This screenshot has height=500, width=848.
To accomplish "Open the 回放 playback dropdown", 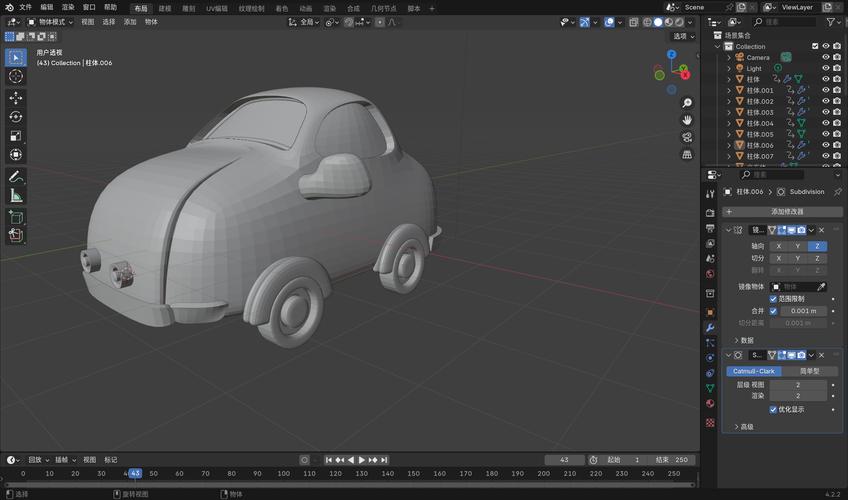I will coord(38,460).
